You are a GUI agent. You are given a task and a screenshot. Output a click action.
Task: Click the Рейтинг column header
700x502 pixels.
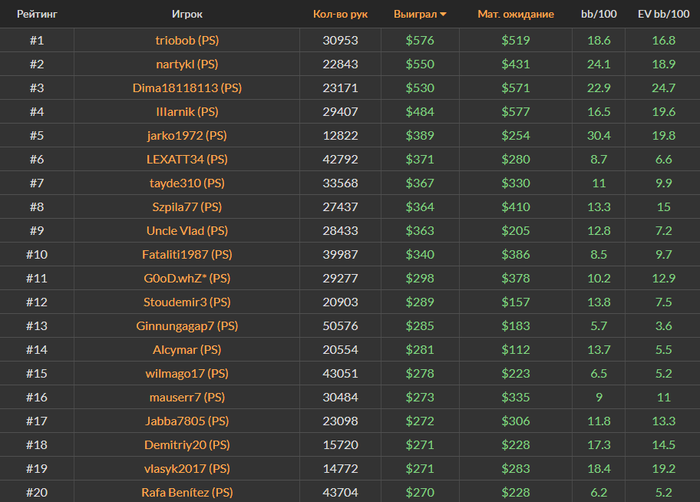click(x=37, y=14)
